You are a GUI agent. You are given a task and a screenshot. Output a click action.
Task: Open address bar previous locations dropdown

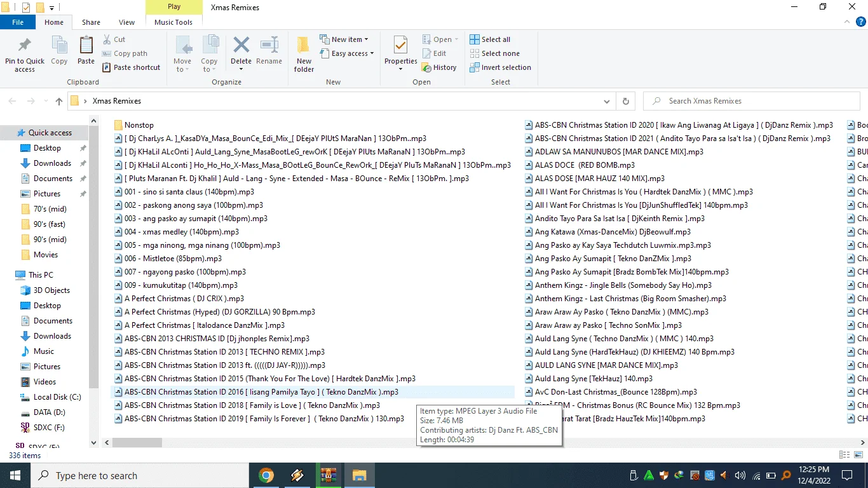(x=607, y=101)
